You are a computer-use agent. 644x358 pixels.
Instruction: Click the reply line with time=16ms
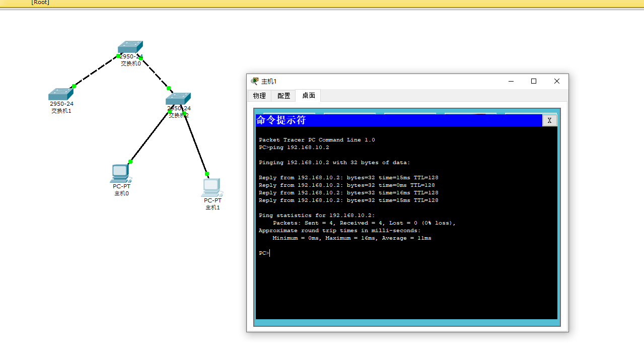(x=348, y=193)
